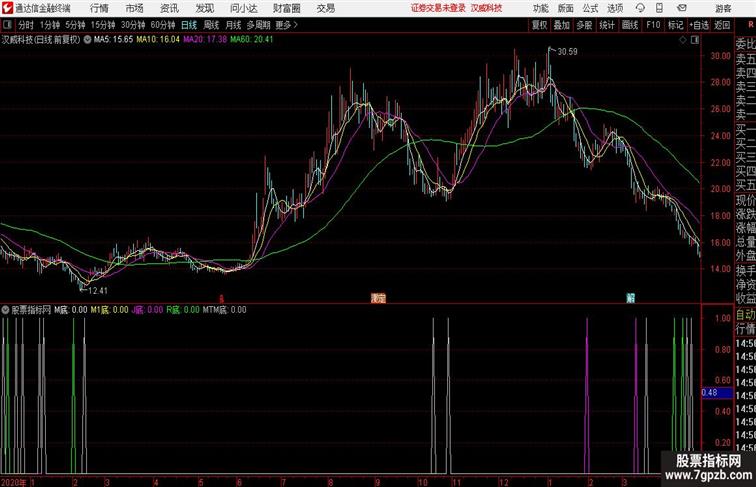Expand the 更多 more periods chevron
This screenshot has height=487, width=756.
coord(287,25)
